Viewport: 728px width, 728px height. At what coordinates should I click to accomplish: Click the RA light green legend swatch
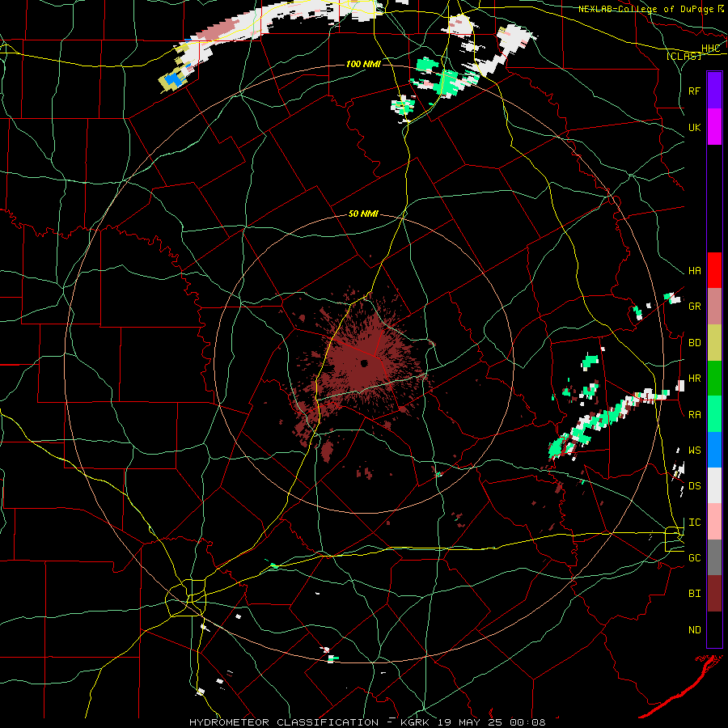click(x=714, y=414)
